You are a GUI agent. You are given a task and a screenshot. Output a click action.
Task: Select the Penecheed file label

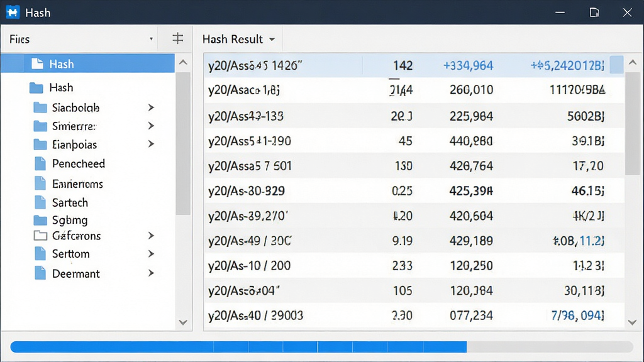[x=79, y=164]
